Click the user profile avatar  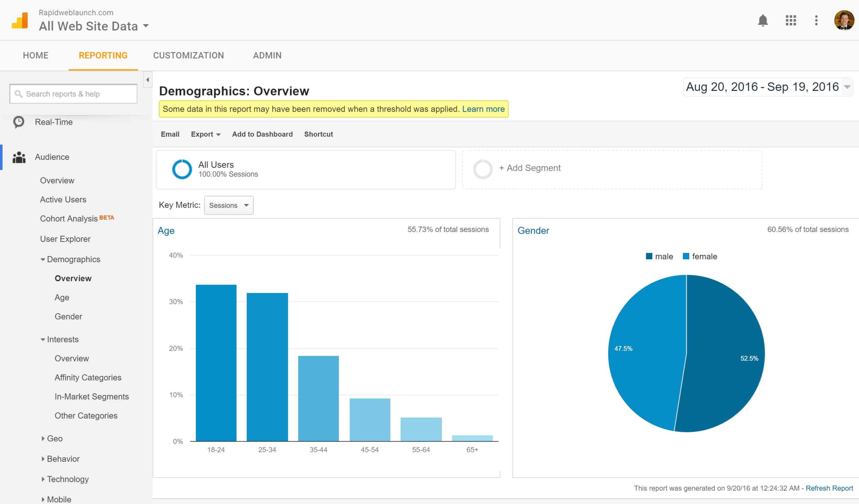tap(844, 20)
